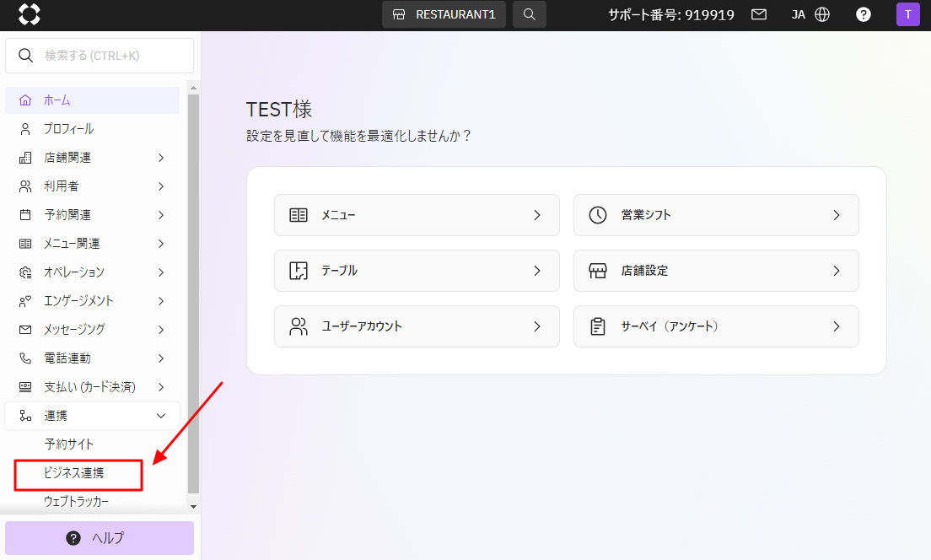Open the メニュー shortcut card
This screenshot has height=560, width=931.
[417, 215]
